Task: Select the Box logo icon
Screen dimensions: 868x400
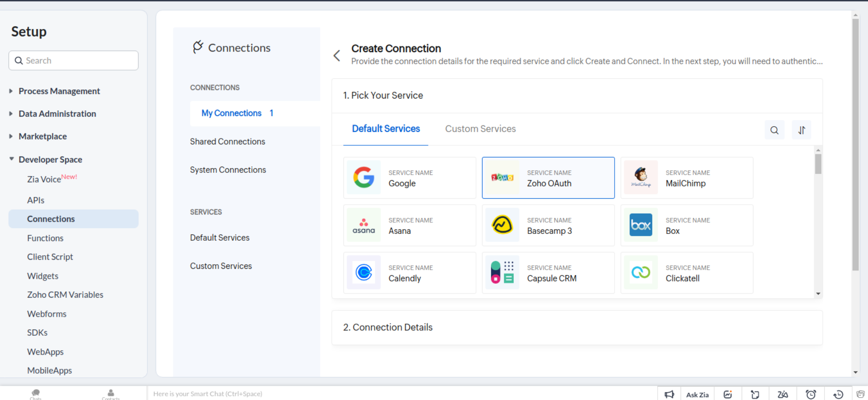Action: tap(641, 225)
